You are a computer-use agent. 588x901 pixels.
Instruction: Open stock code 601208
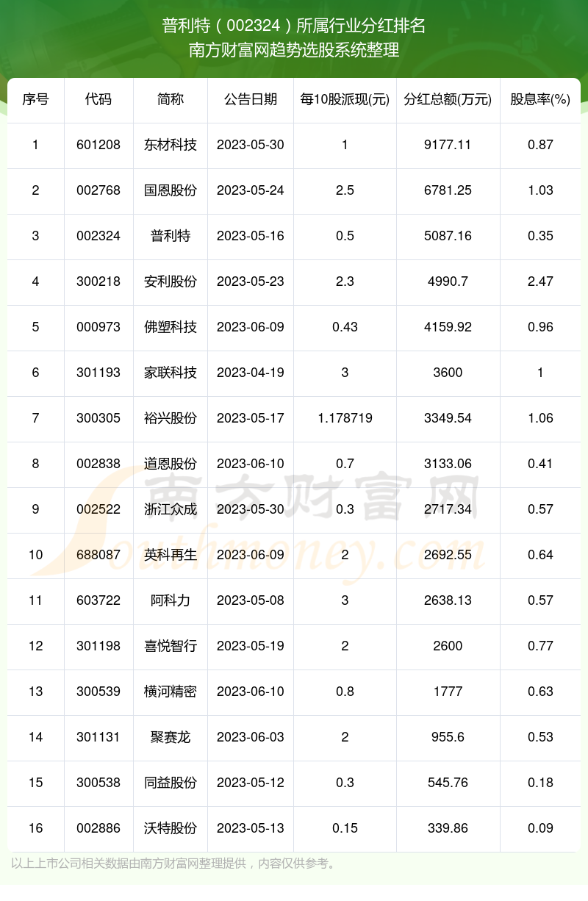point(98,145)
